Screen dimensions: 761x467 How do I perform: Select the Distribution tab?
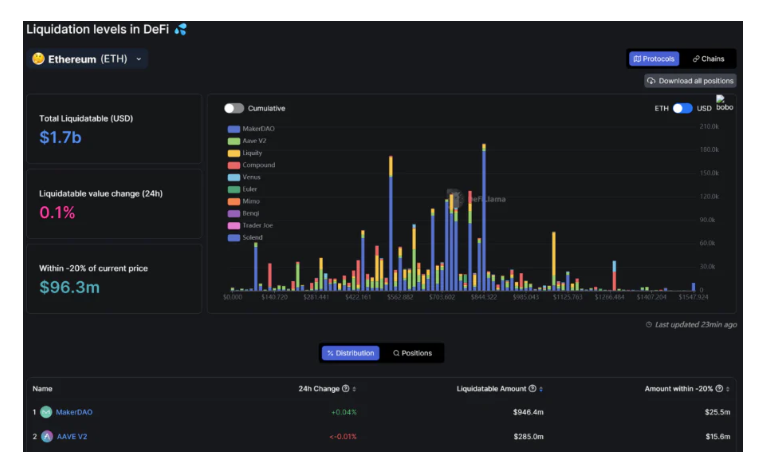pyautogui.click(x=350, y=353)
